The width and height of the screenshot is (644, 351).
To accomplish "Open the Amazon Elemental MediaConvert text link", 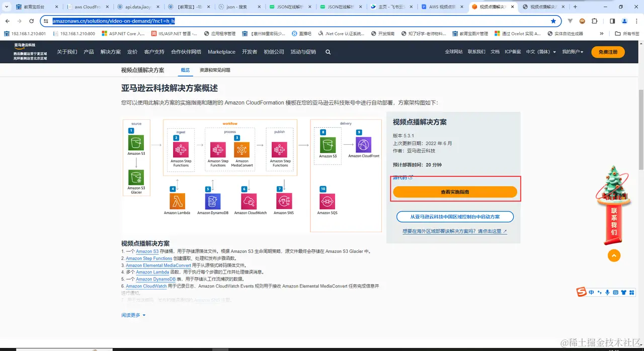I will pos(158,265).
